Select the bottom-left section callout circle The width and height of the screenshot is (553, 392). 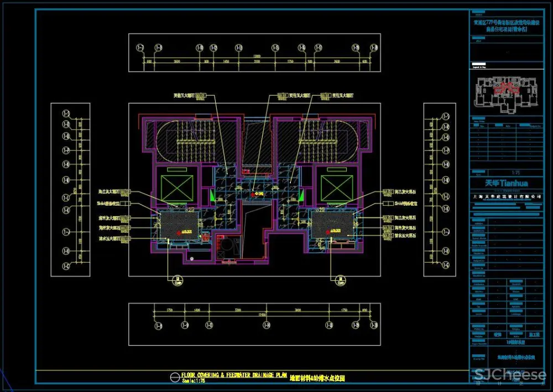tap(178, 280)
